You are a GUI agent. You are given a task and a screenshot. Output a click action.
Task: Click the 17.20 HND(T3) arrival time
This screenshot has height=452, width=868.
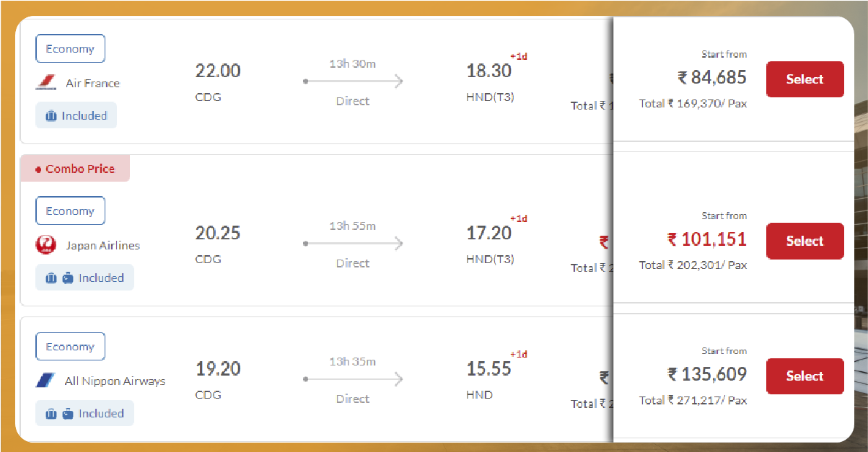coord(489,233)
